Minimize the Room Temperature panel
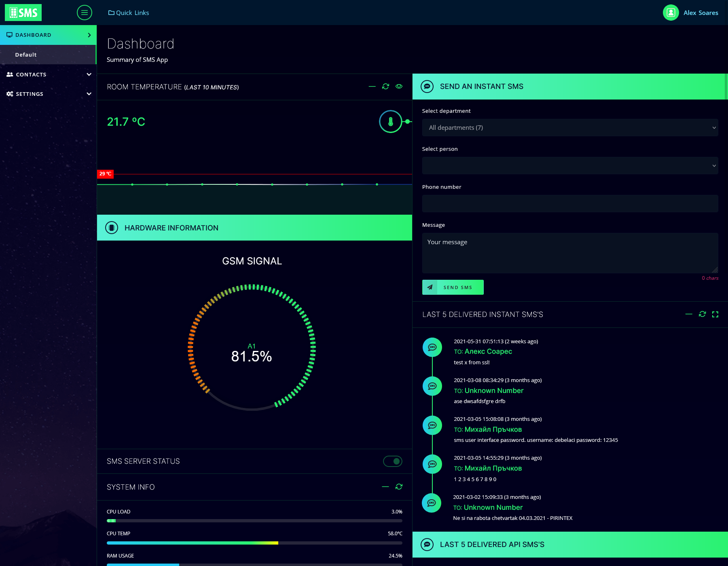This screenshot has width=728, height=566. pyautogui.click(x=372, y=87)
